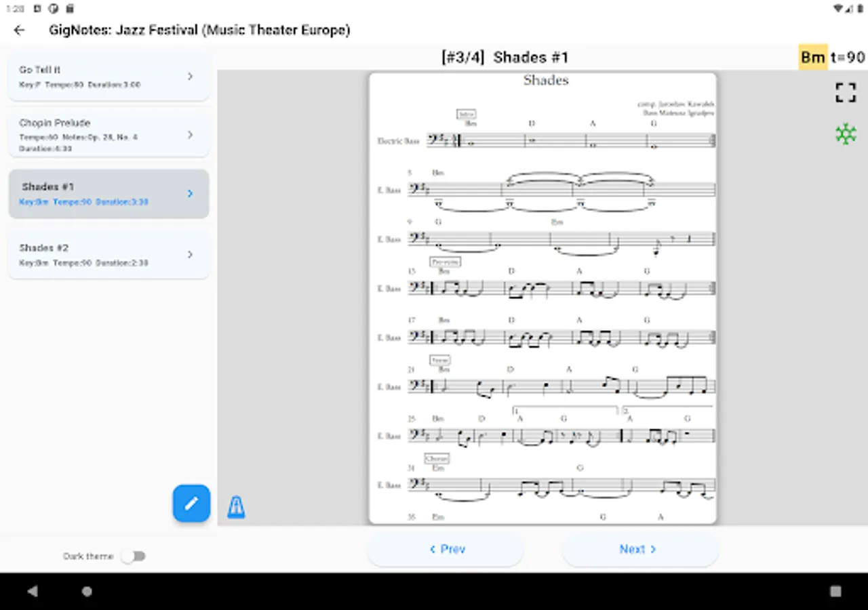
Task: Tap the blue pencil edit button
Action: [x=191, y=504]
